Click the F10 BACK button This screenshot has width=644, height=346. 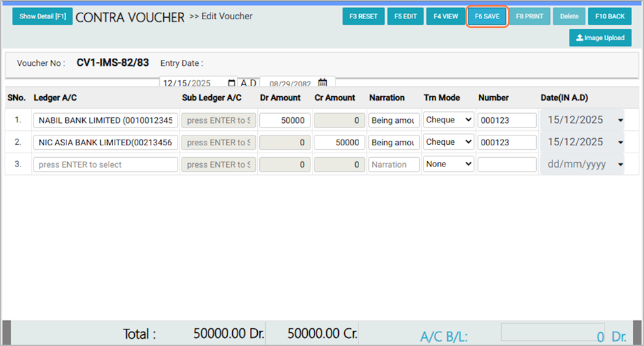609,16
